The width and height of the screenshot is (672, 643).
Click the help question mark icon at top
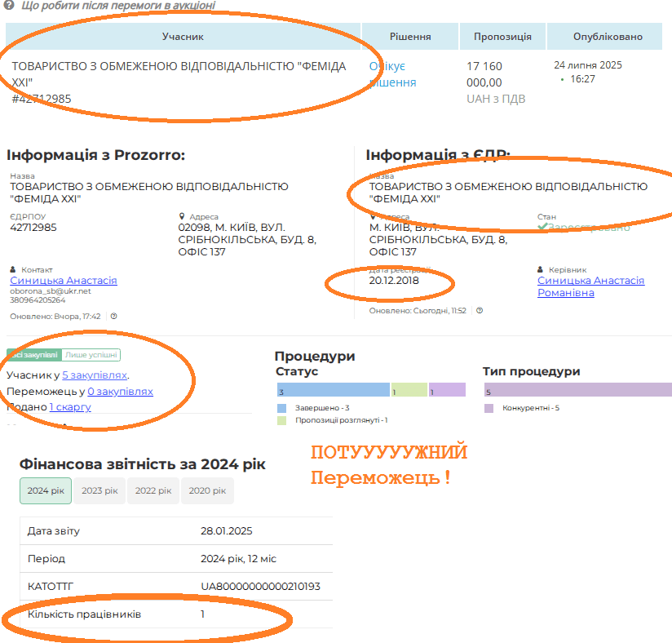[10, 5]
